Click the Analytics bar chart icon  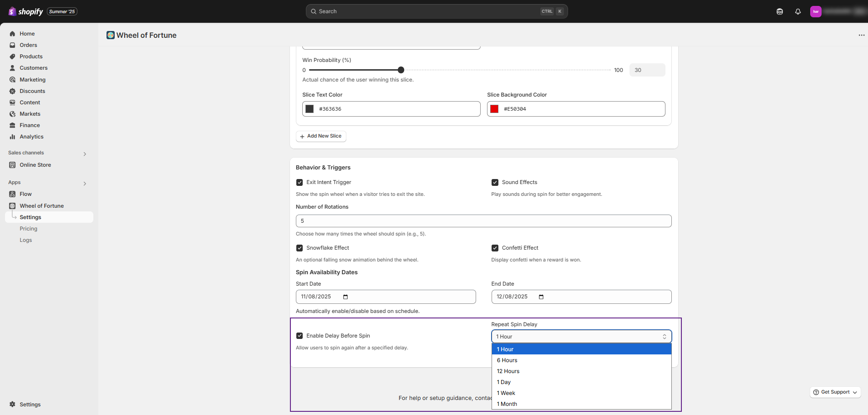click(x=12, y=137)
